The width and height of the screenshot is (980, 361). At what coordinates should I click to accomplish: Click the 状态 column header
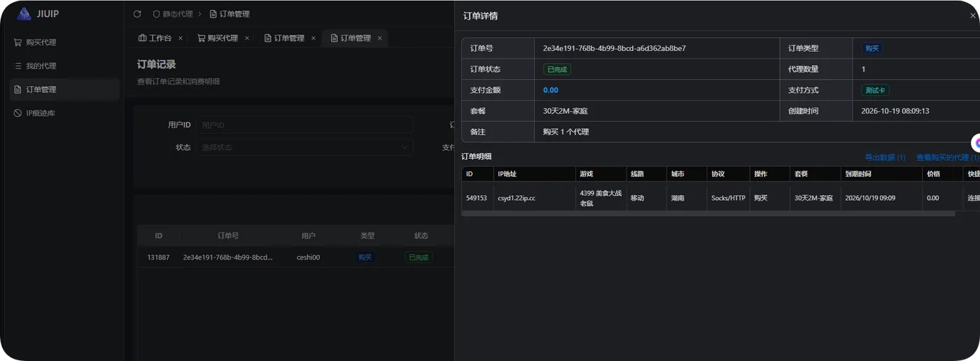point(421,236)
